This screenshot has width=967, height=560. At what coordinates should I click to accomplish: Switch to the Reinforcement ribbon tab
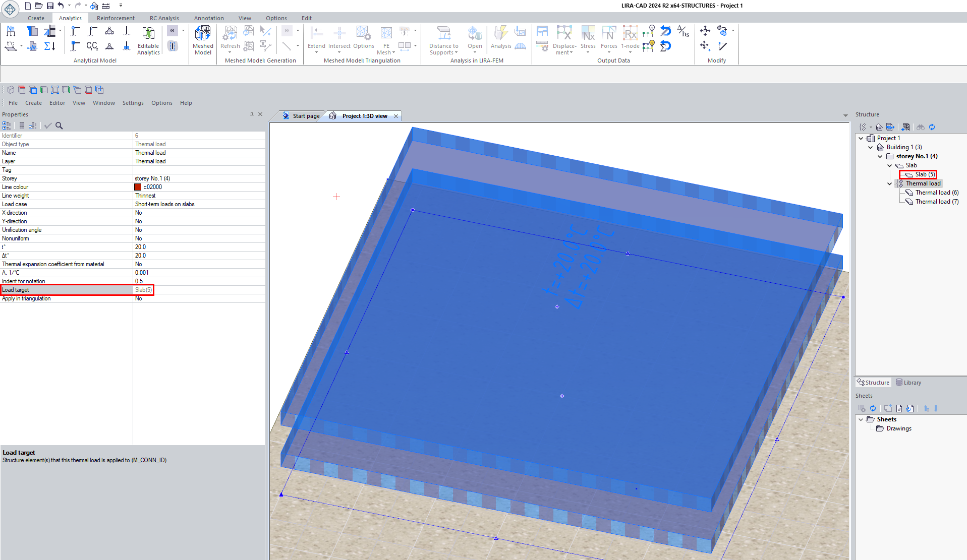pyautogui.click(x=116, y=18)
